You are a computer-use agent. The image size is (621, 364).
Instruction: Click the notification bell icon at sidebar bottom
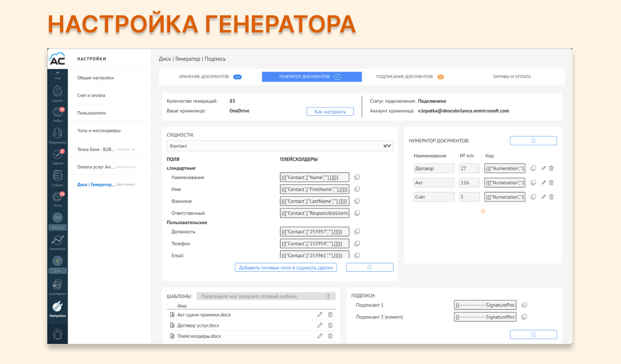point(57,334)
